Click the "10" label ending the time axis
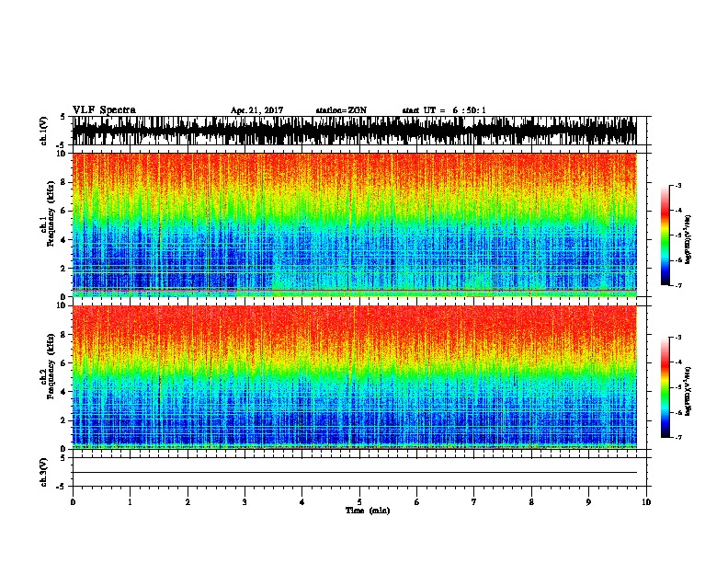Image resolution: width=728 pixels, height=563 pixels. pyautogui.click(x=646, y=502)
